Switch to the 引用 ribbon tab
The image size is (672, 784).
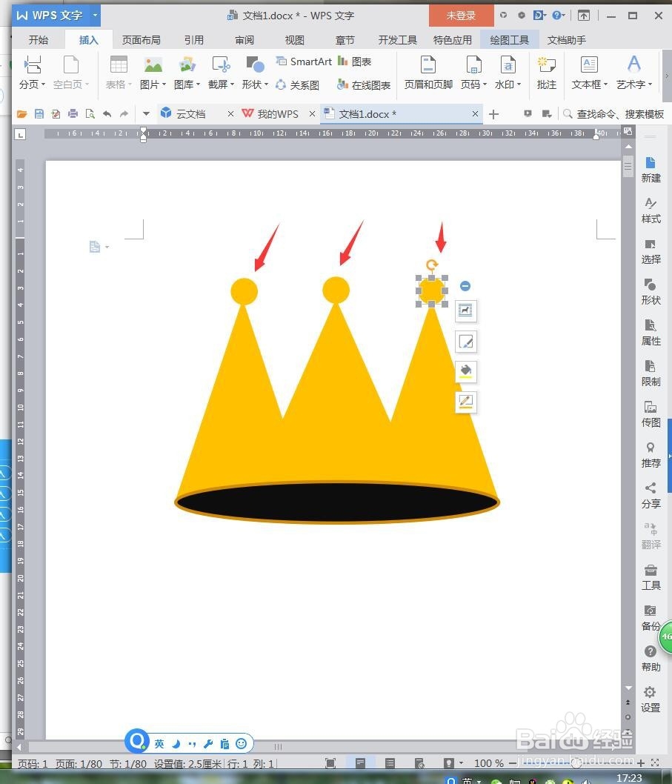[x=194, y=40]
